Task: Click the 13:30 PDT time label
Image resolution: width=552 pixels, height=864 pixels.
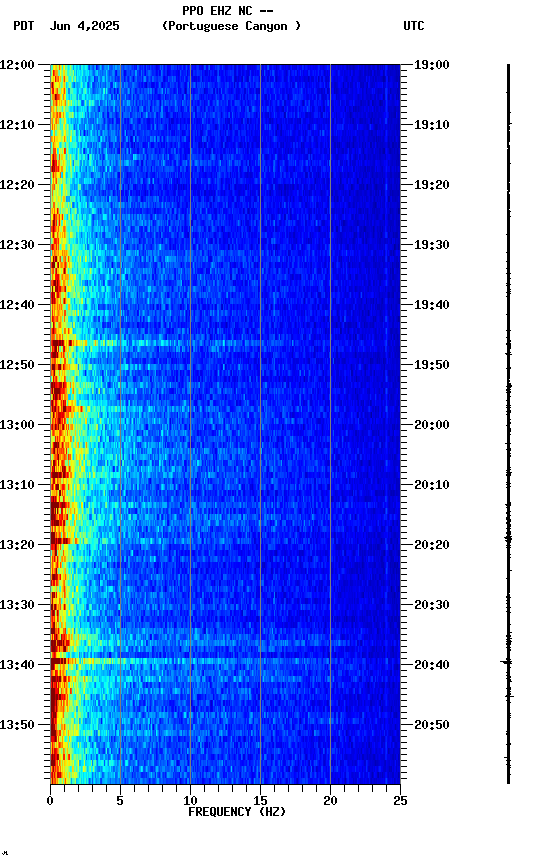Action: click(17, 606)
